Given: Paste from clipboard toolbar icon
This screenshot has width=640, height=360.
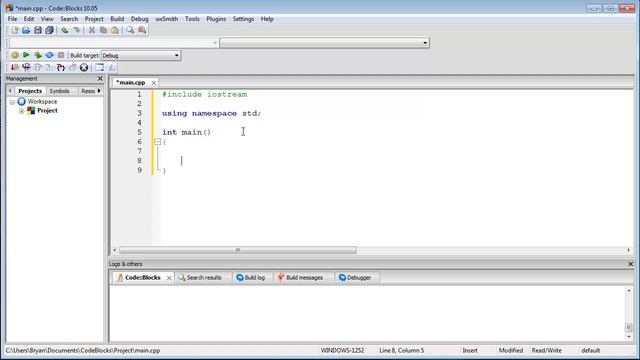Looking at the screenshot, I should click(x=115, y=30).
